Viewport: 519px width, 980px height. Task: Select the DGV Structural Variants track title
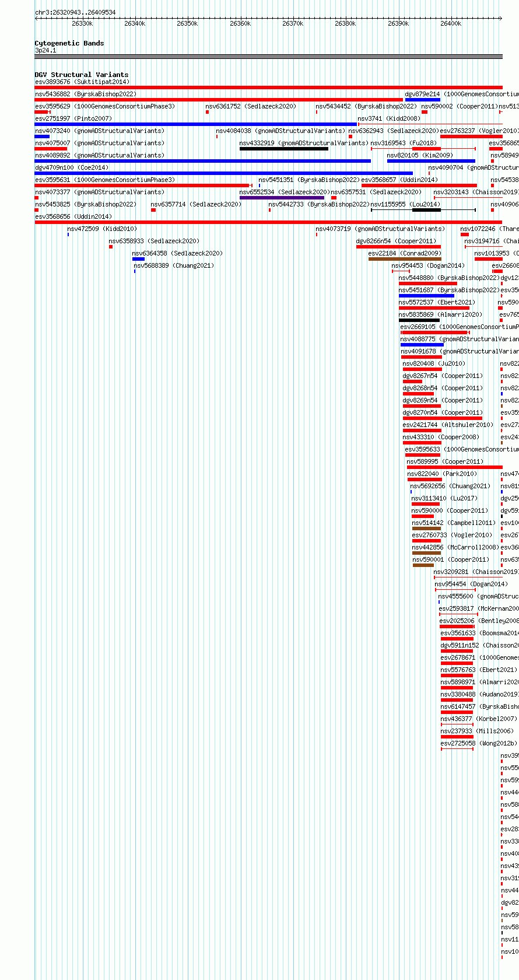coord(82,75)
